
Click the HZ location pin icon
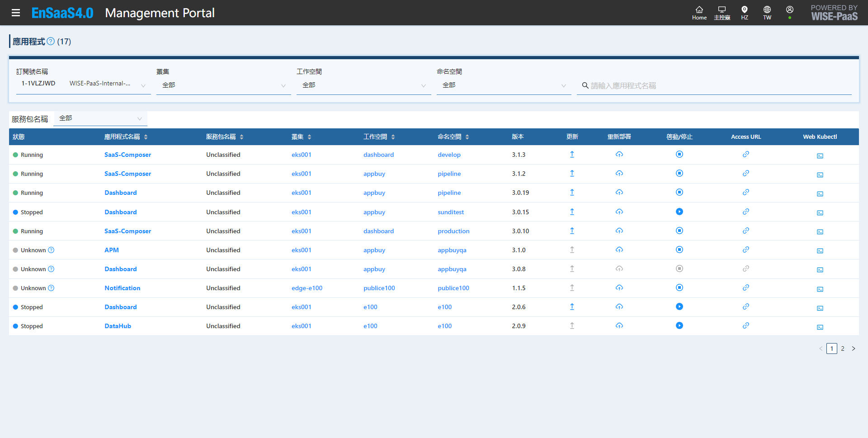(745, 13)
